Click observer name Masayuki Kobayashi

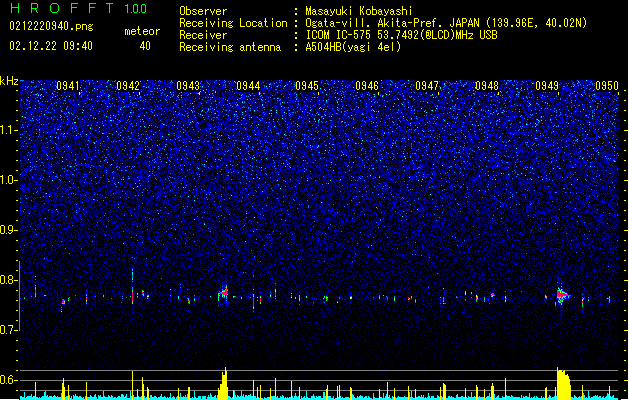point(358,11)
